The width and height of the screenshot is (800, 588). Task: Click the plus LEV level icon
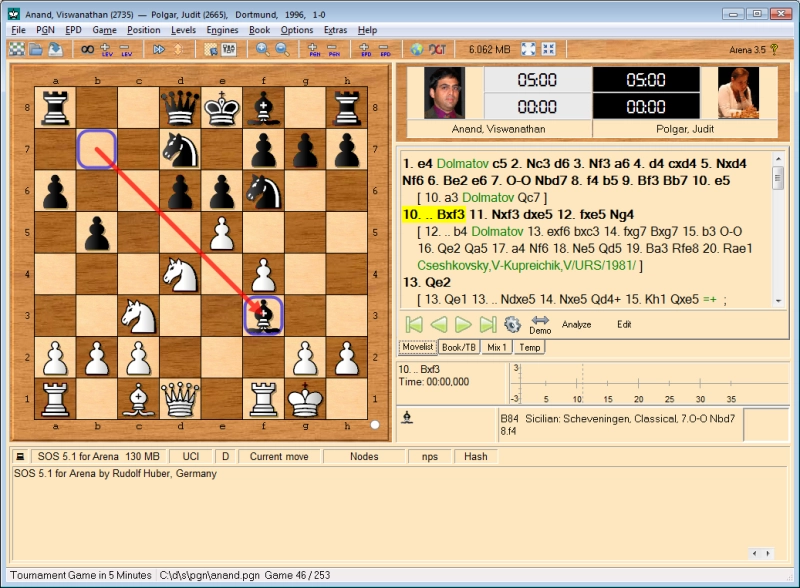coord(106,50)
